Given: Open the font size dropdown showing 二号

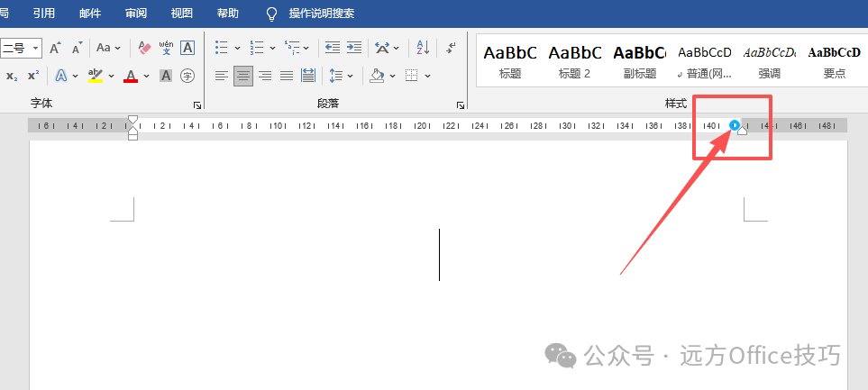Looking at the screenshot, I should pos(36,48).
